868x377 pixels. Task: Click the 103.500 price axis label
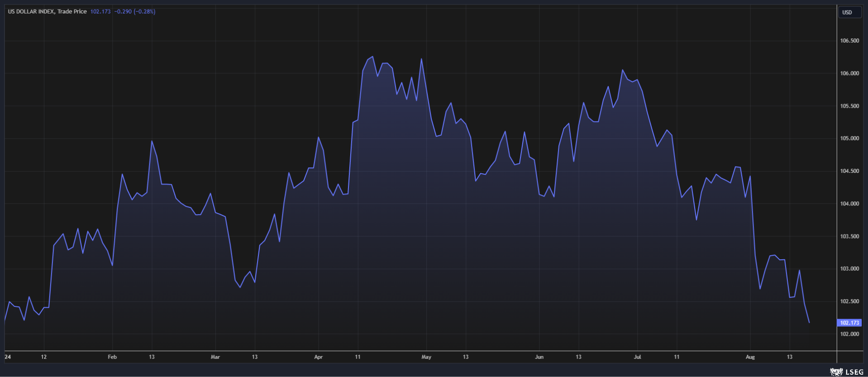(849, 236)
